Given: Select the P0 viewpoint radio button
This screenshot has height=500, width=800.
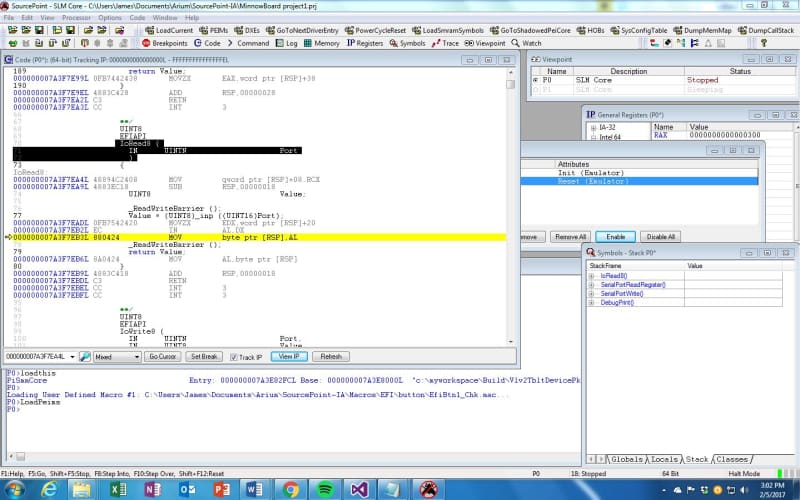Looking at the screenshot, I should point(535,80).
